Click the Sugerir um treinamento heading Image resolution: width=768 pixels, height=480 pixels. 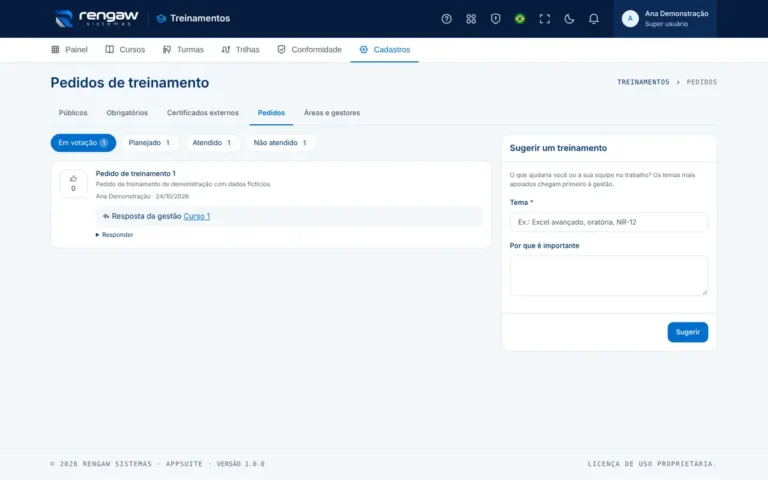point(558,148)
